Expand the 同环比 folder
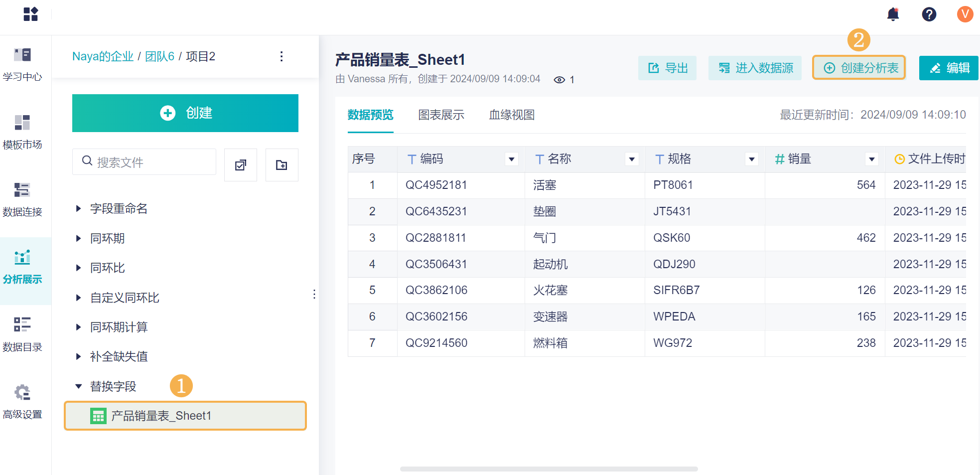The height and width of the screenshot is (475, 980). pos(78,268)
